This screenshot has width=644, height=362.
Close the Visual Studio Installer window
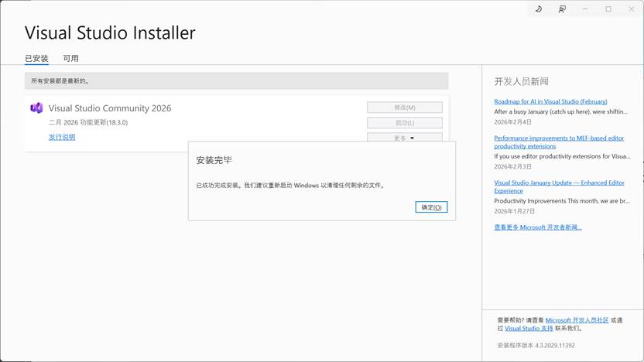pyautogui.click(x=632, y=9)
